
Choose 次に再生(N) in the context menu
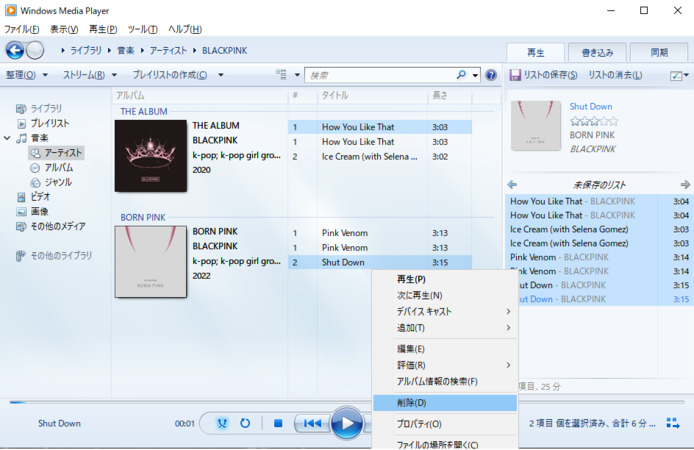(x=445, y=295)
